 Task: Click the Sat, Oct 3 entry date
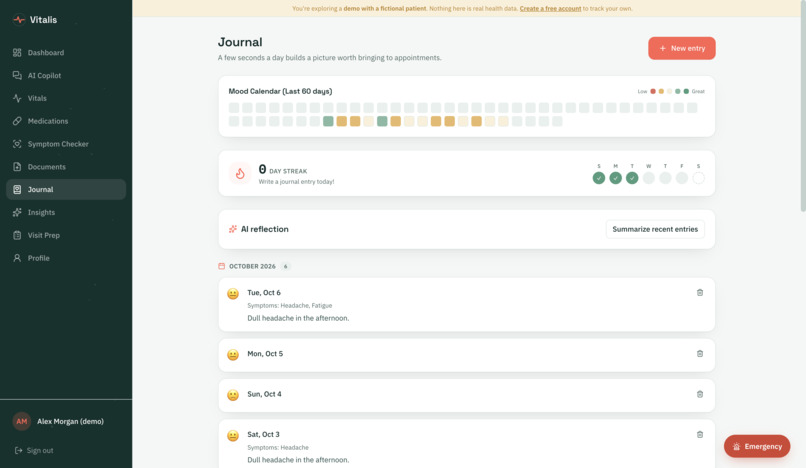coord(263,434)
